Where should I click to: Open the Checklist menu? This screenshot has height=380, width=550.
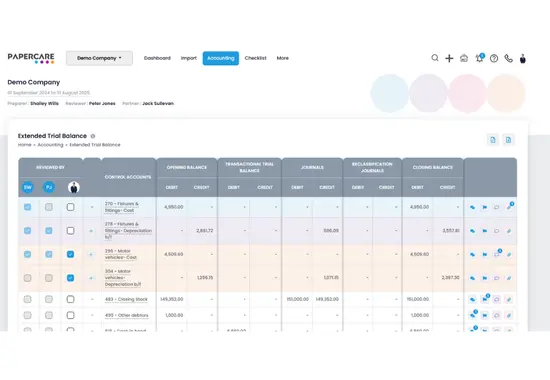click(255, 58)
